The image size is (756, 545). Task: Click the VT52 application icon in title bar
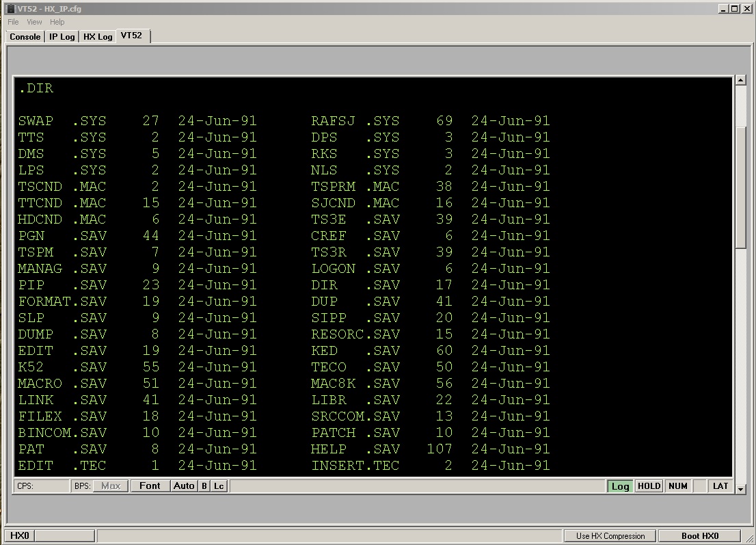click(10, 9)
